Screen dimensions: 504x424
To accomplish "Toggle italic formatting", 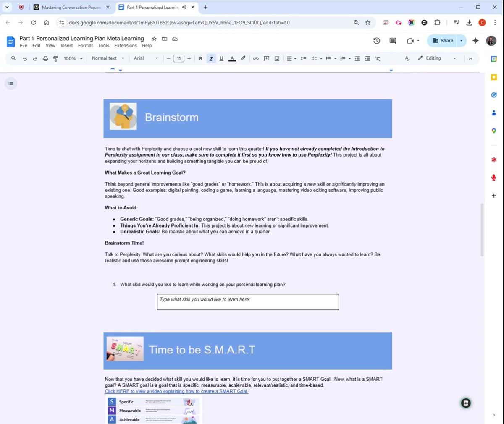I will pos(211,59).
